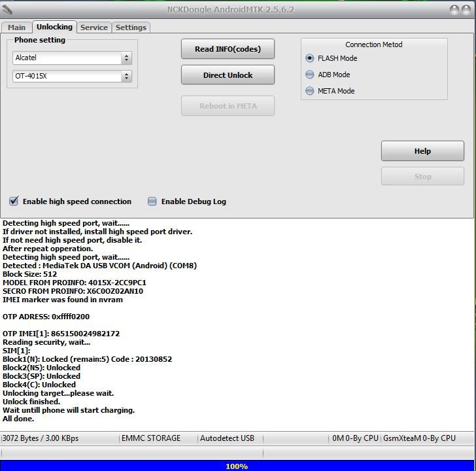Expand the Alcatel brand dropdown
476x471 pixels.
pos(126,58)
